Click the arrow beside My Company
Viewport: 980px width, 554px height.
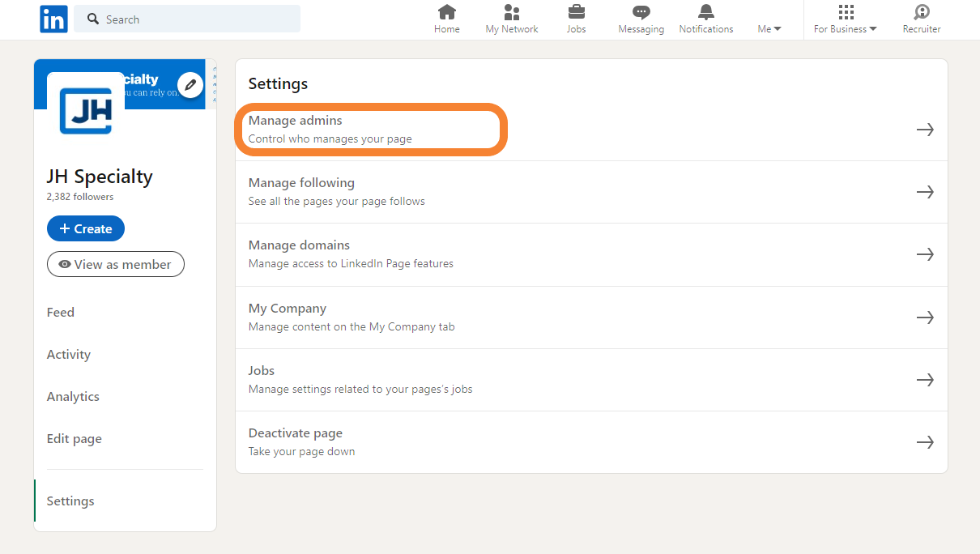coord(925,317)
